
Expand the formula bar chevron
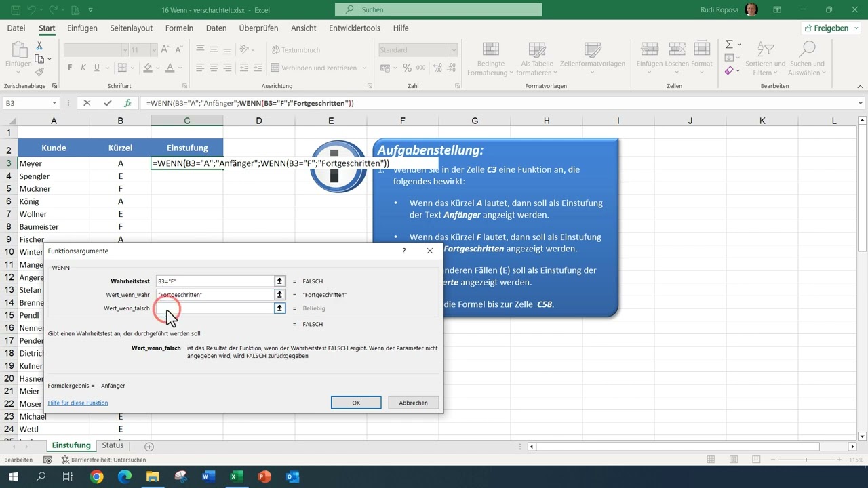coord(861,103)
